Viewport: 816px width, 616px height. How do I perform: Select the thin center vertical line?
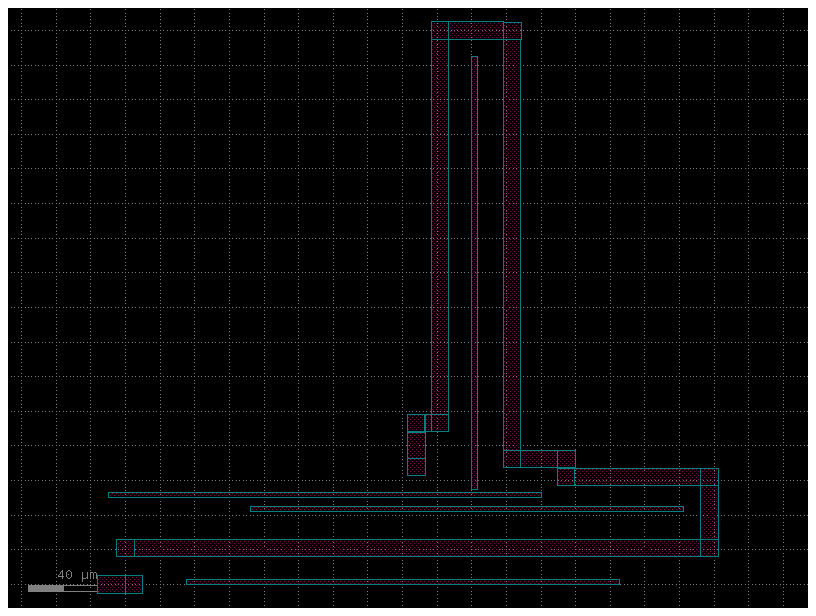pyautogui.click(x=474, y=270)
